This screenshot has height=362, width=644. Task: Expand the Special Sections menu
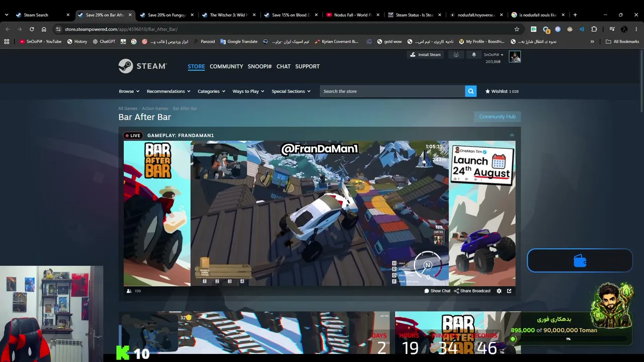pos(291,91)
